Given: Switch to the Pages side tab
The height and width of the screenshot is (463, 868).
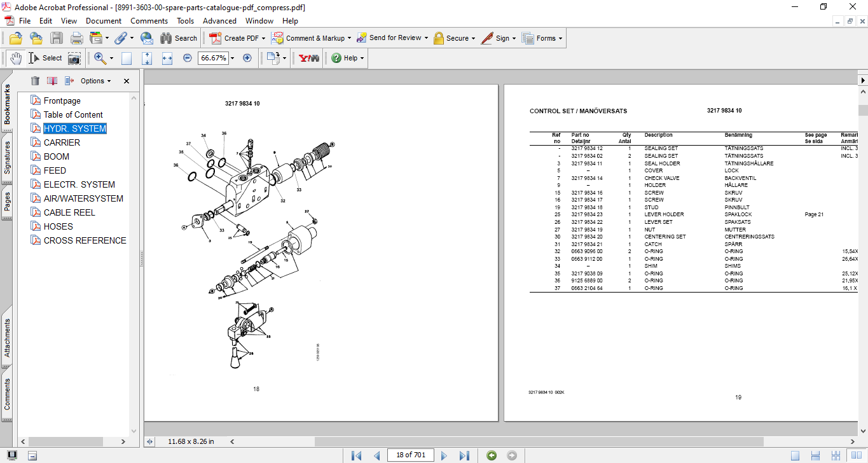Looking at the screenshot, I should tap(7, 201).
